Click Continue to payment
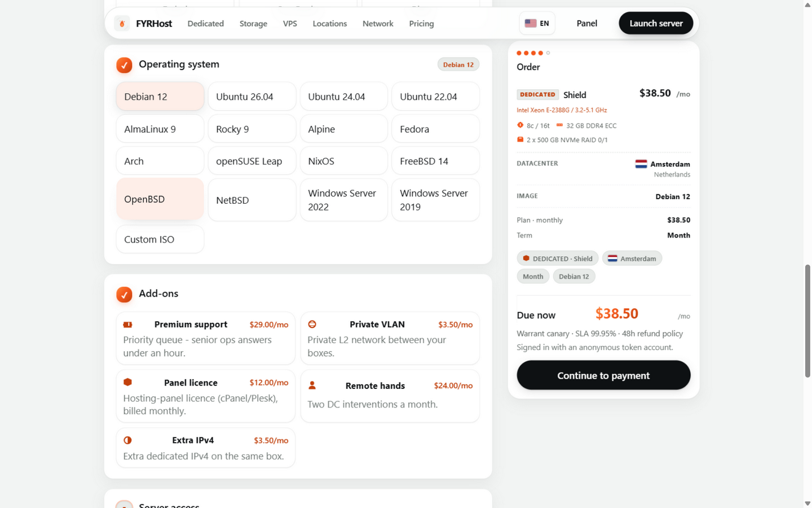The height and width of the screenshot is (508, 812). (603, 375)
